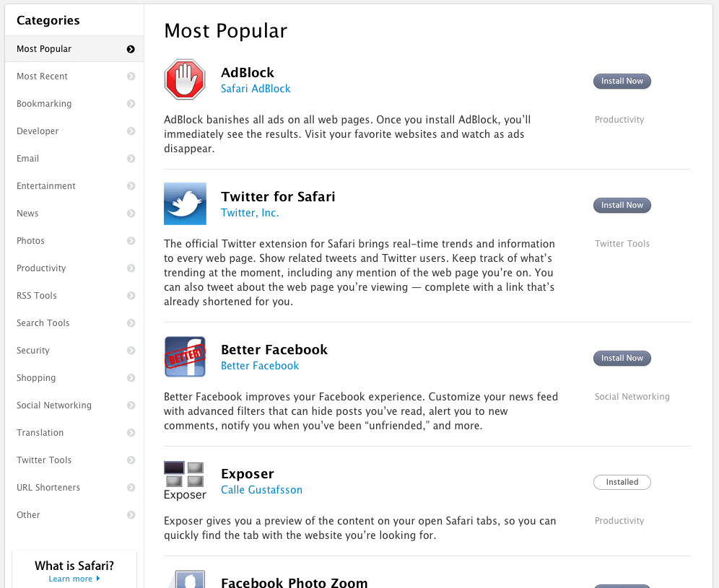Open the Most Recent category
The height and width of the screenshot is (588, 719).
(x=74, y=76)
